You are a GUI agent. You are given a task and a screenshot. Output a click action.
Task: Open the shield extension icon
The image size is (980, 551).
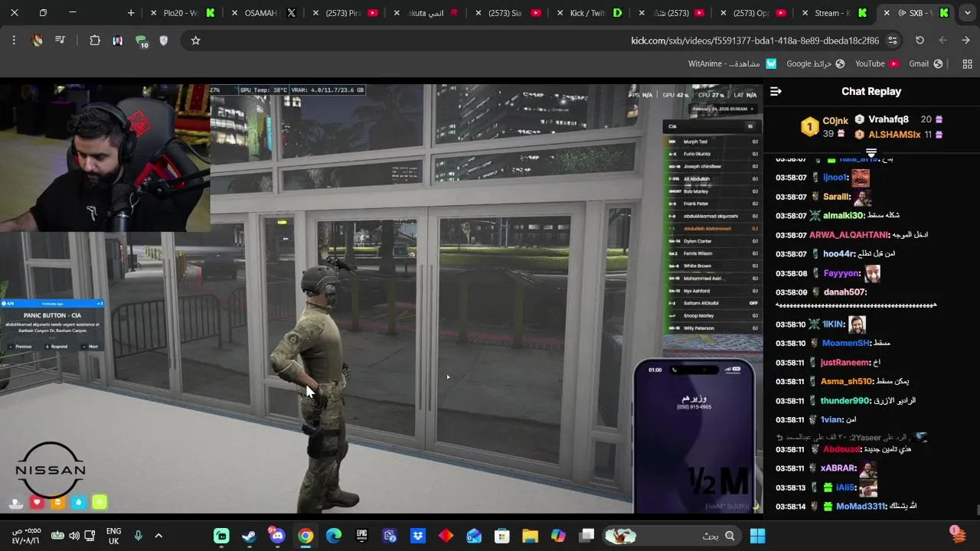[x=163, y=41]
